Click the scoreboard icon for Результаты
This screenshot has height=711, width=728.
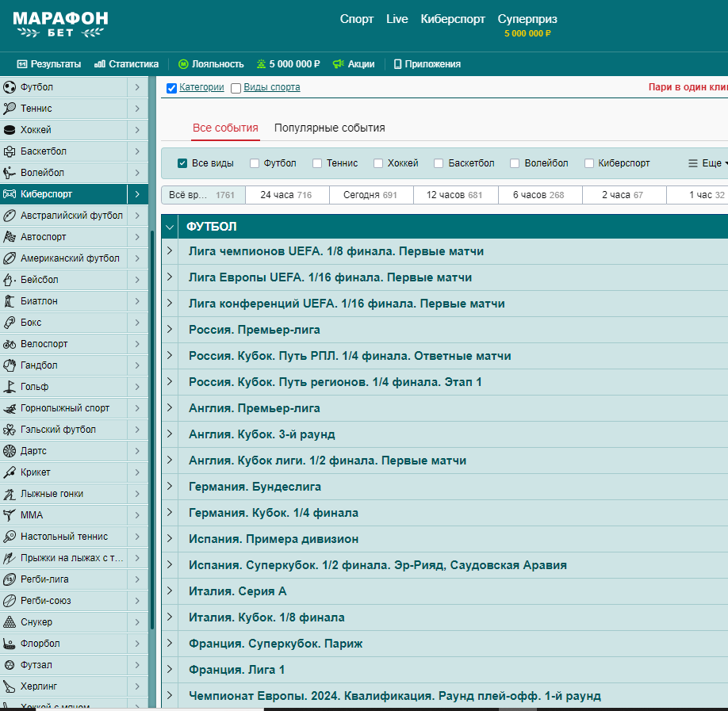pos(22,64)
